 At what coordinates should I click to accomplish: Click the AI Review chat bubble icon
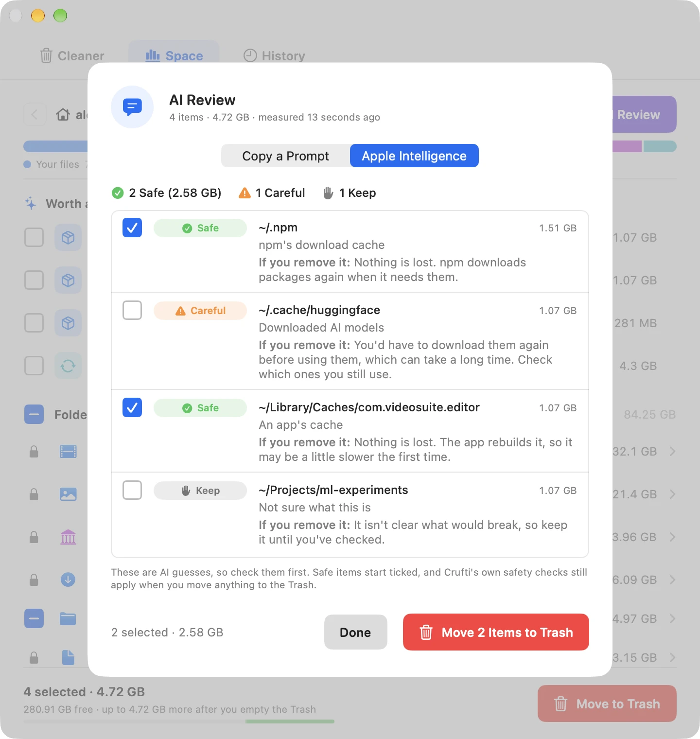point(132,107)
